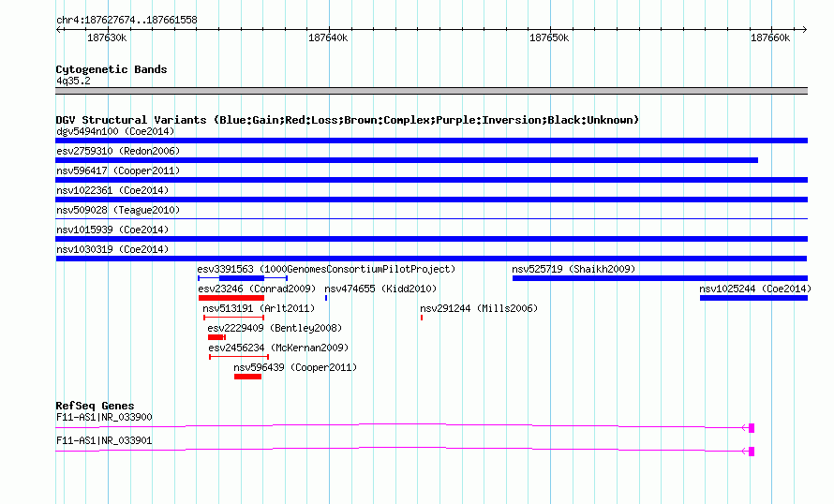This screenshot has width=834, height=504.
Task: Select the nsv474655 (Kidd2010) label
Action: pyautogui.click(x=380, y=289)
